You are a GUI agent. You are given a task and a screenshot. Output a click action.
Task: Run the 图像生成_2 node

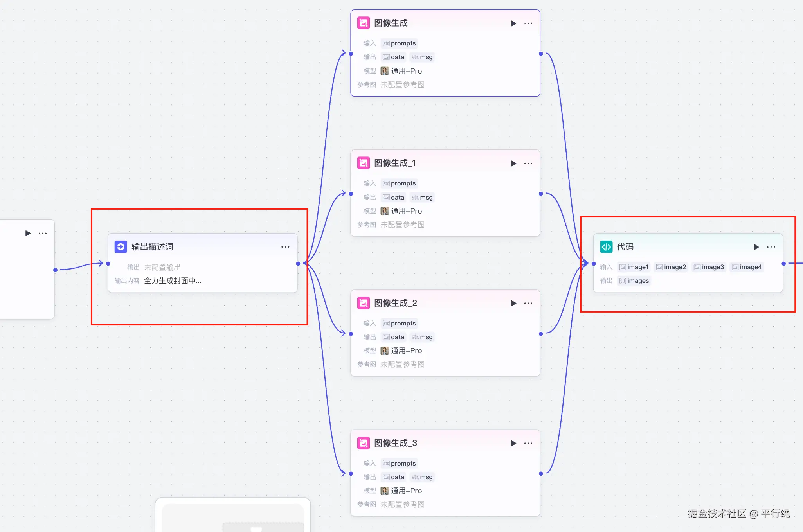pyautogui.click(x=513, y=303)
